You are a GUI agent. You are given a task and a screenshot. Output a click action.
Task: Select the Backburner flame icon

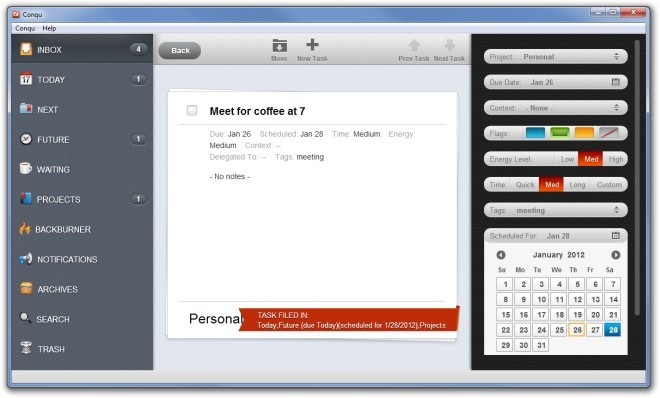(25, 228)
